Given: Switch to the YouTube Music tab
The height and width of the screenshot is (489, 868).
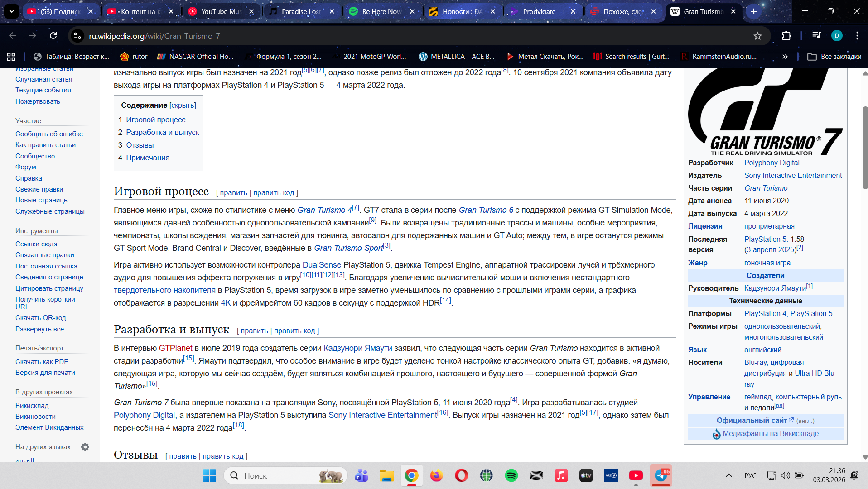Looking at the screenshot, I should point(221,11).
